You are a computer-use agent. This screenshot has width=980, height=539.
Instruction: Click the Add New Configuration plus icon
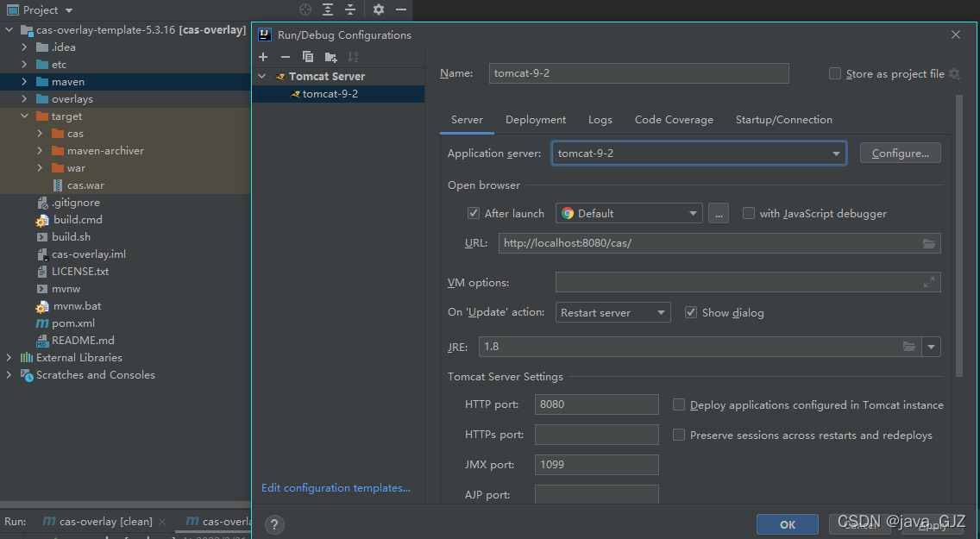point(263,57)
